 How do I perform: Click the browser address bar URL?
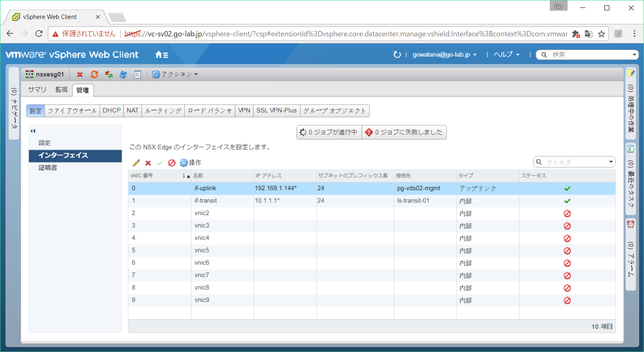click(x=346, y=34)
